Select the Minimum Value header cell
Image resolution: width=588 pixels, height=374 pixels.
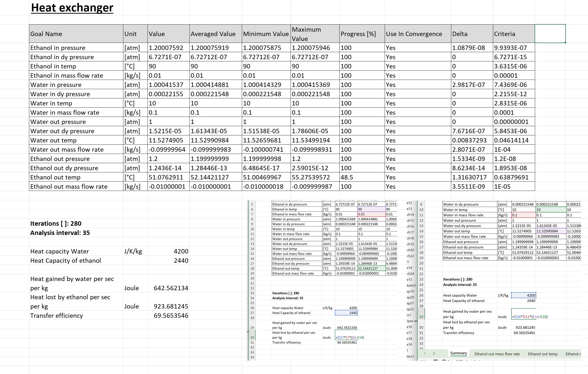pos(266,34)
